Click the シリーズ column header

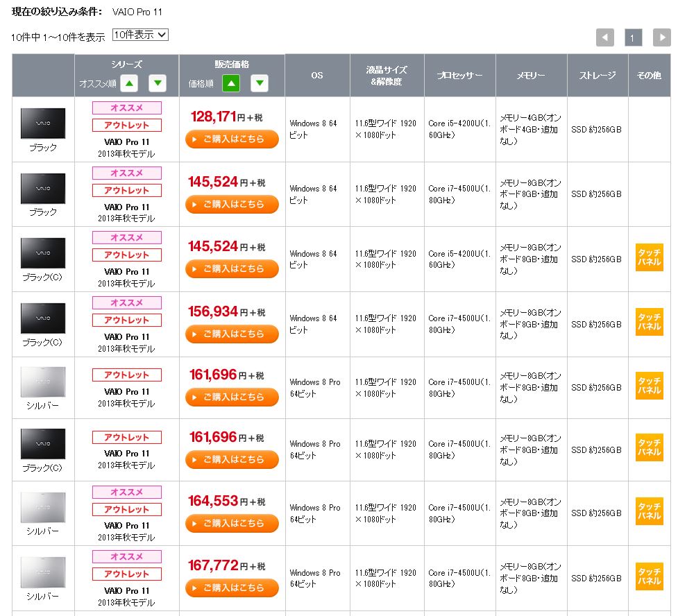(127, 65)
